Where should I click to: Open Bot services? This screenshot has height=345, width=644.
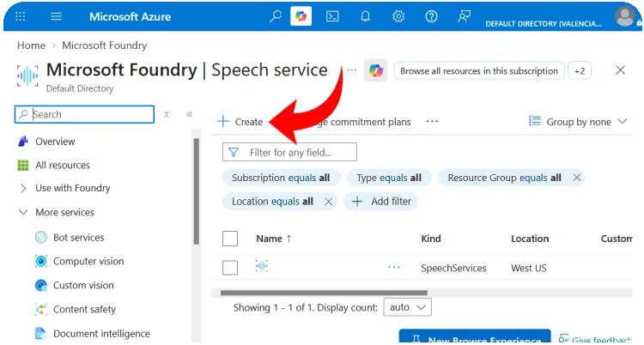(78, 238)
